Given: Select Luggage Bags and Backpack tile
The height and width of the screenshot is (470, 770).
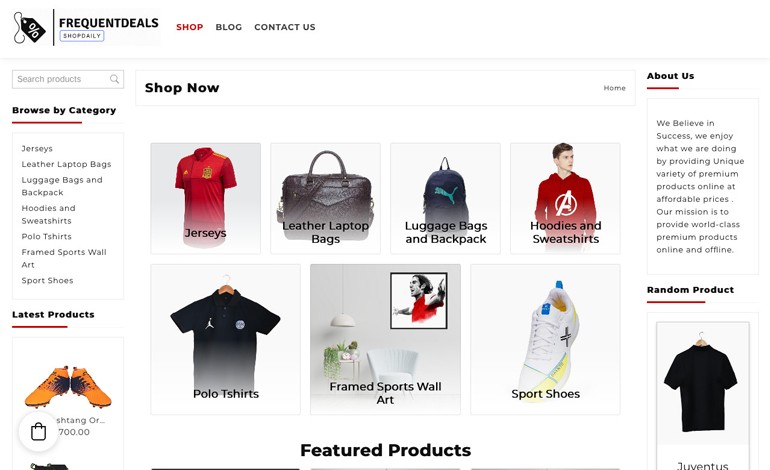Looking at the screenshot, I should coord(445,198).
